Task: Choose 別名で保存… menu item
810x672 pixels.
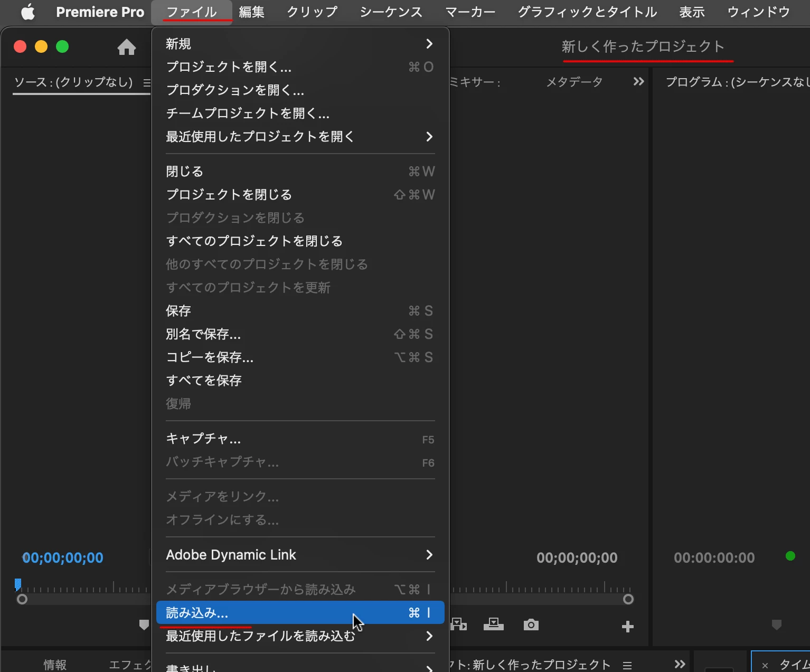Action: click(300, 334)
